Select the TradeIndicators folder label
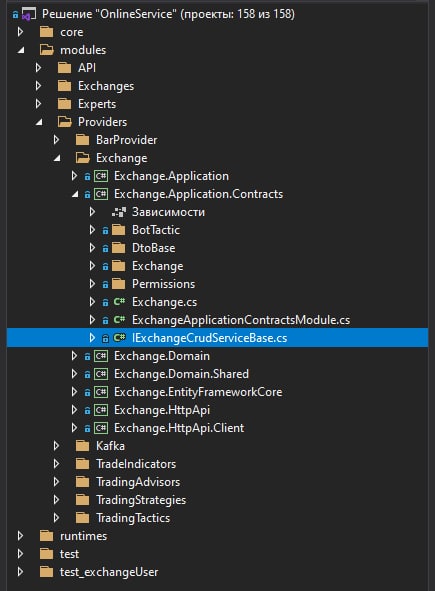This screenshot has height=591, width=435. coord(136,464)
